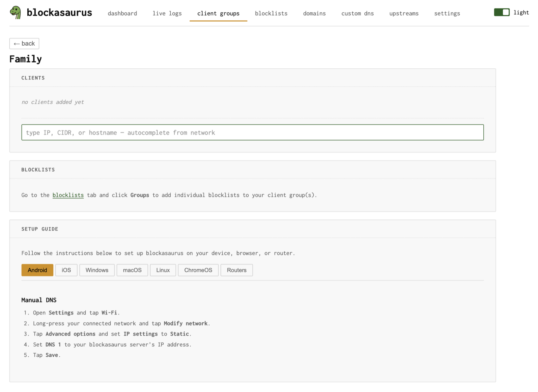Open the settings navigation tab
The height and width of the screenshot is (392, 538).
447,13
